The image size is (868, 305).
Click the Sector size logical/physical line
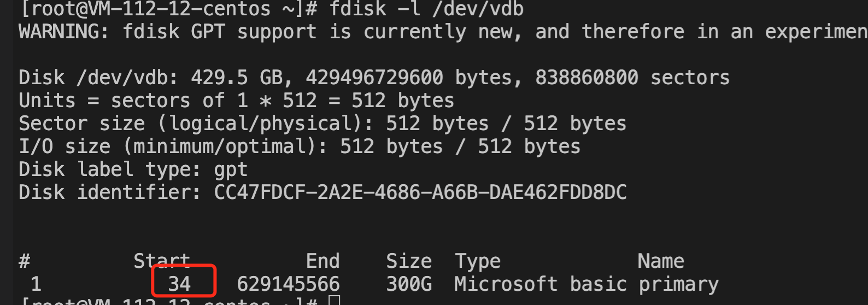[322, 124]
